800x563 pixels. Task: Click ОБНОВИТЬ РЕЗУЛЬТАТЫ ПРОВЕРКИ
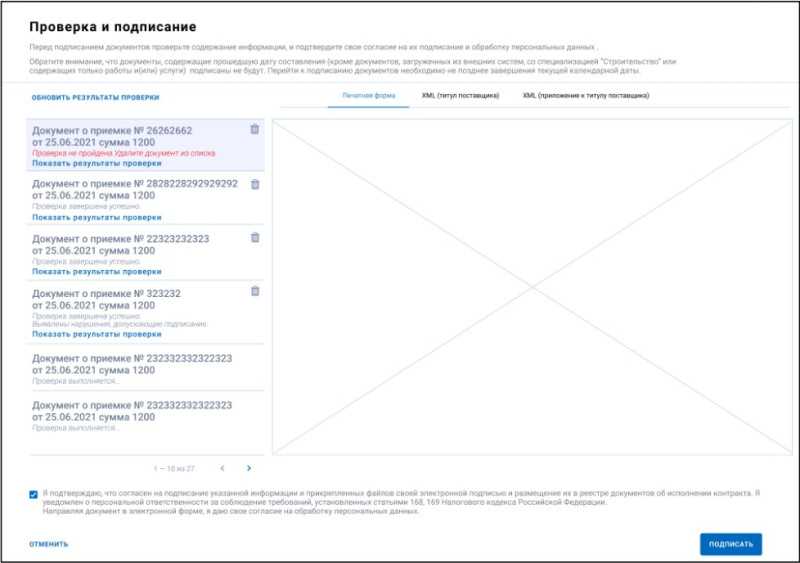(95, 97)
